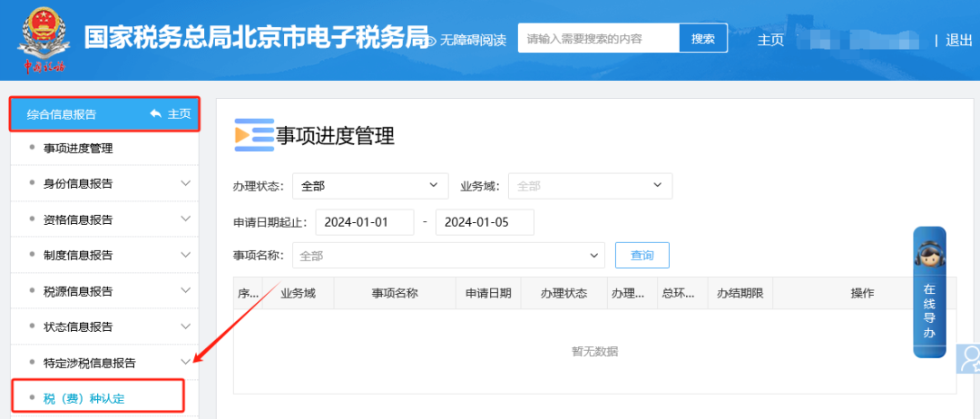
Task: Click the user icon at right edge
Action: coord(969,359)
